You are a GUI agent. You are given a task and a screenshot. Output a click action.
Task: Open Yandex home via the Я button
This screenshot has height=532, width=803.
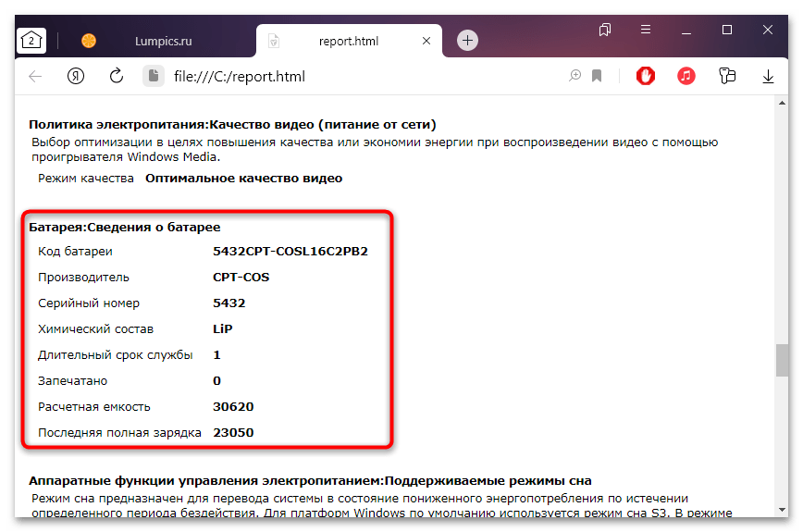click(76, 76)
